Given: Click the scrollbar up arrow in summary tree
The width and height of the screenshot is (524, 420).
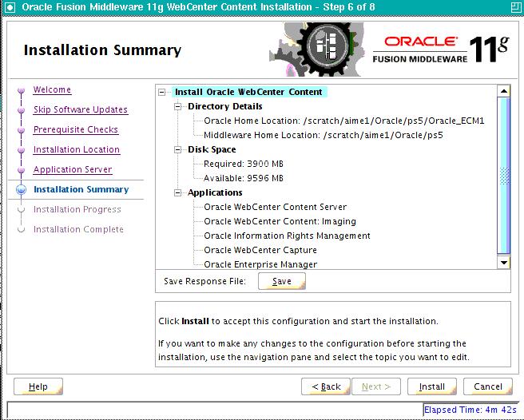Looking at the screenshot, I should [x=503, y=91].
